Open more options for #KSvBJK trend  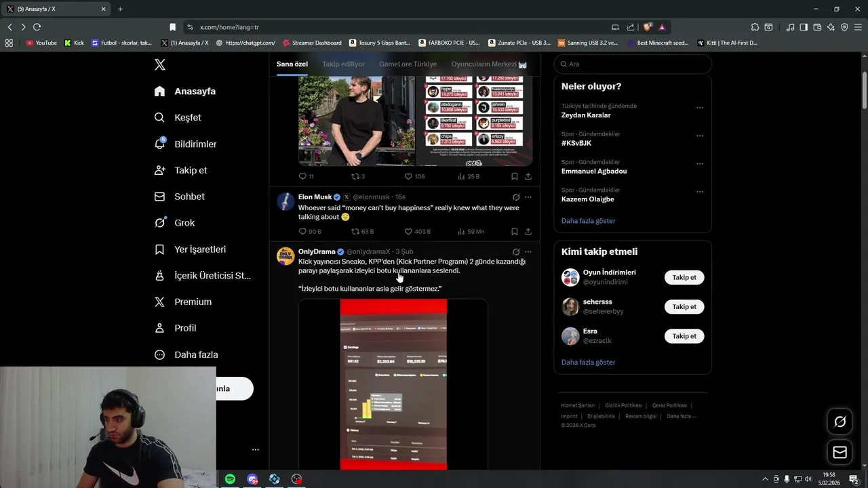pyautogui.click(x=700, y=136)
